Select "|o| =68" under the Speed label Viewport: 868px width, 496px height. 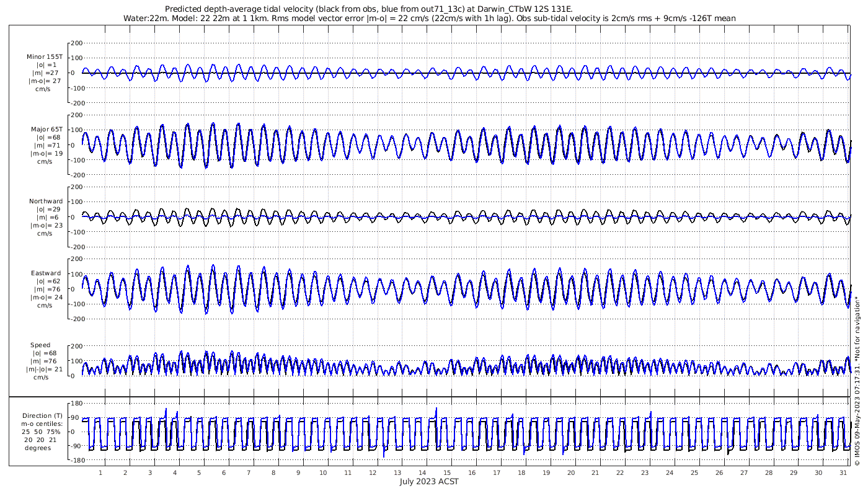point(45,353)
